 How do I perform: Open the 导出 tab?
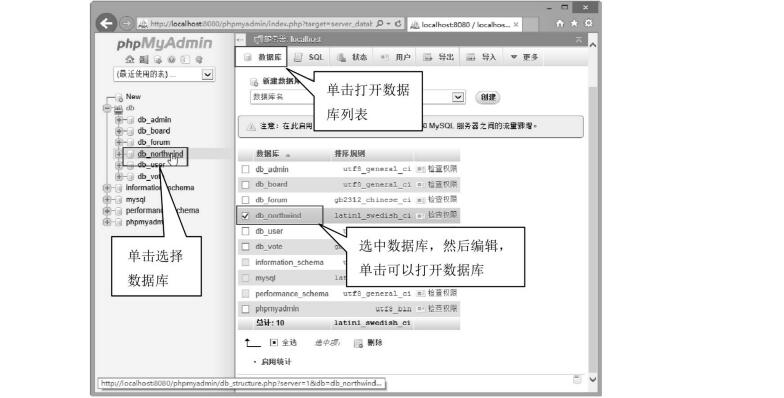[x=438, y=58]
